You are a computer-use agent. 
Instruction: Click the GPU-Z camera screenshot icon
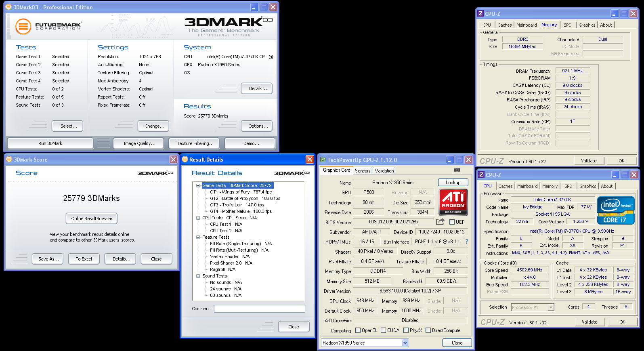click(457, 170)
